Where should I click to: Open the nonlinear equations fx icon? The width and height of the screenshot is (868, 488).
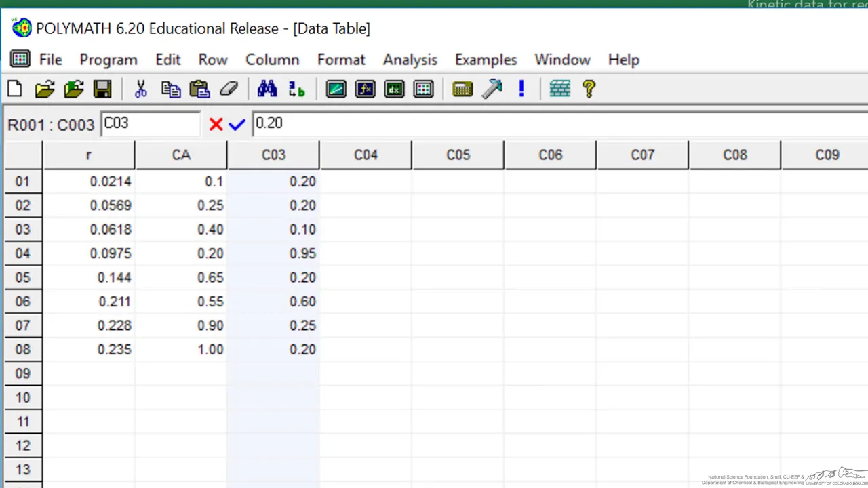(366, 89)
